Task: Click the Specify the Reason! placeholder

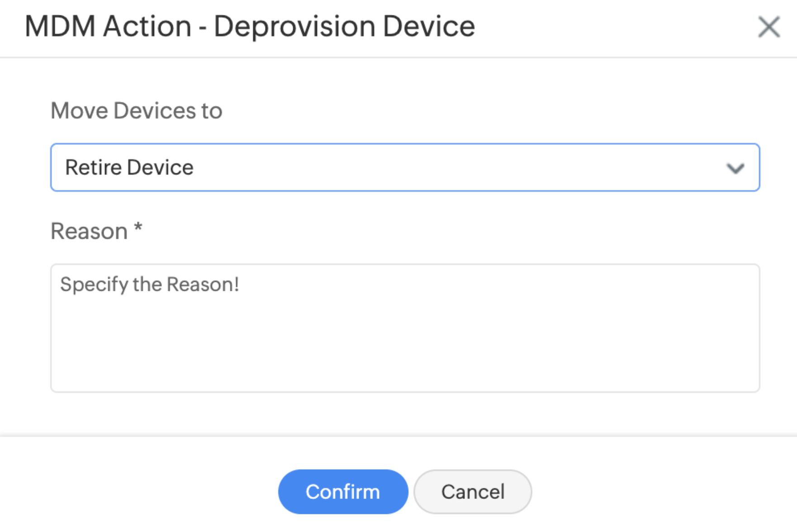Action: point(150,285)
